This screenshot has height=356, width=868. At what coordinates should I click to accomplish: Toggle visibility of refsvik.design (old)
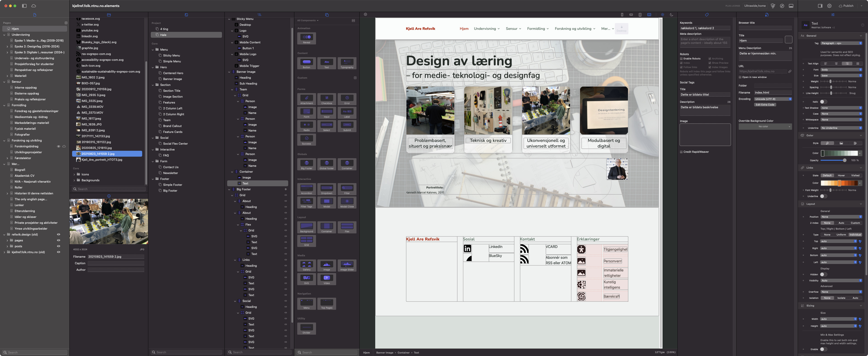[x=58, y=234]
